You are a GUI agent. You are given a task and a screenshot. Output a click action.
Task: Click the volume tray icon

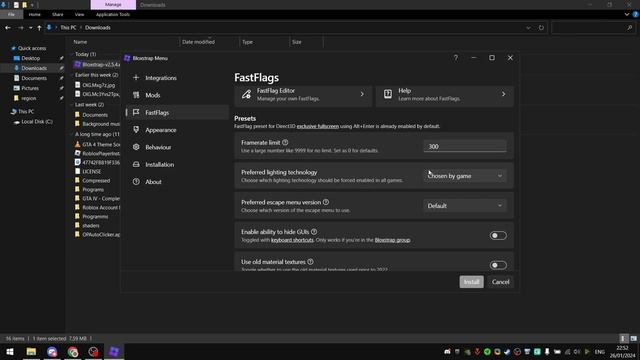pyautogui.click(x=577, y=352)
